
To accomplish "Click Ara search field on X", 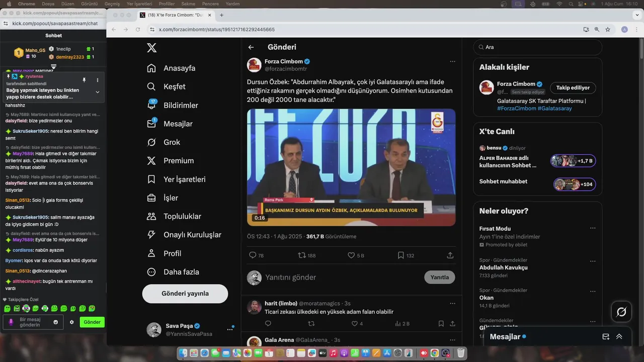I will click(538, 47).
